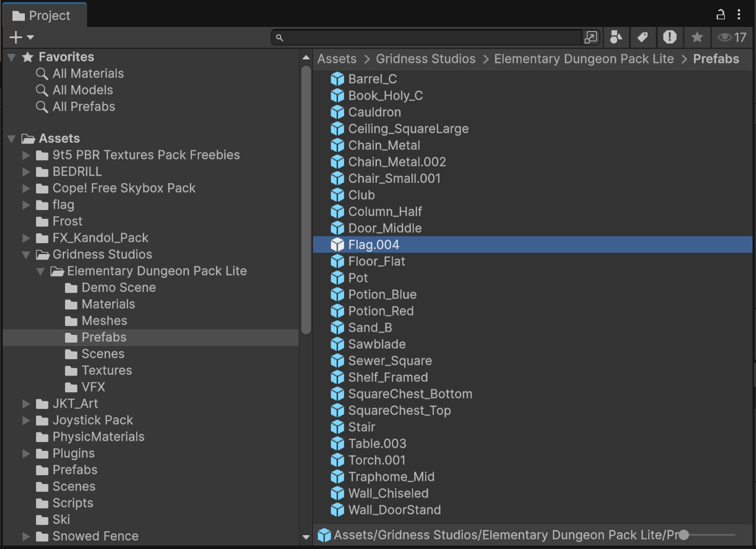The height and width of the screenshot is (549, 756).
Task: Click the Cauldron prefab cube icon
Action: (x=337, y=112)
